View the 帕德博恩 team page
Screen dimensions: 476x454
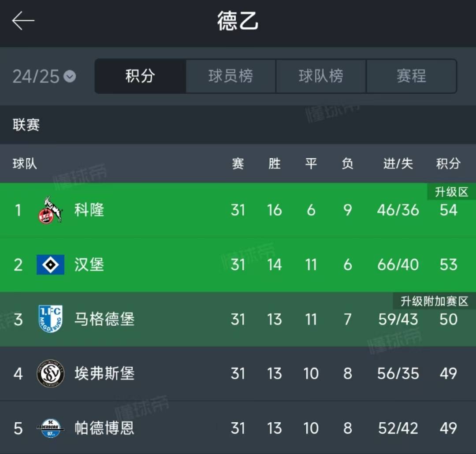click(104, 428)
